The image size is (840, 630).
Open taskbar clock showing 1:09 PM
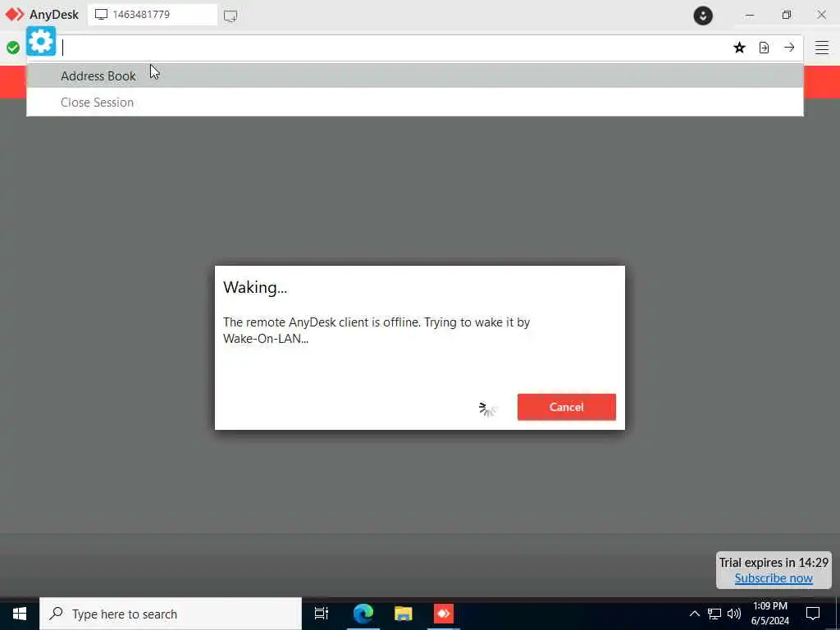[x=769, y=614]
